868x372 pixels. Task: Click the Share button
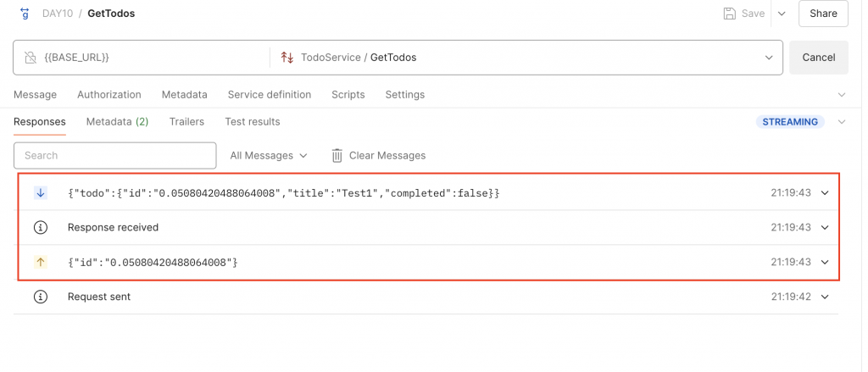pyautogui.click(x=823, y=14)
